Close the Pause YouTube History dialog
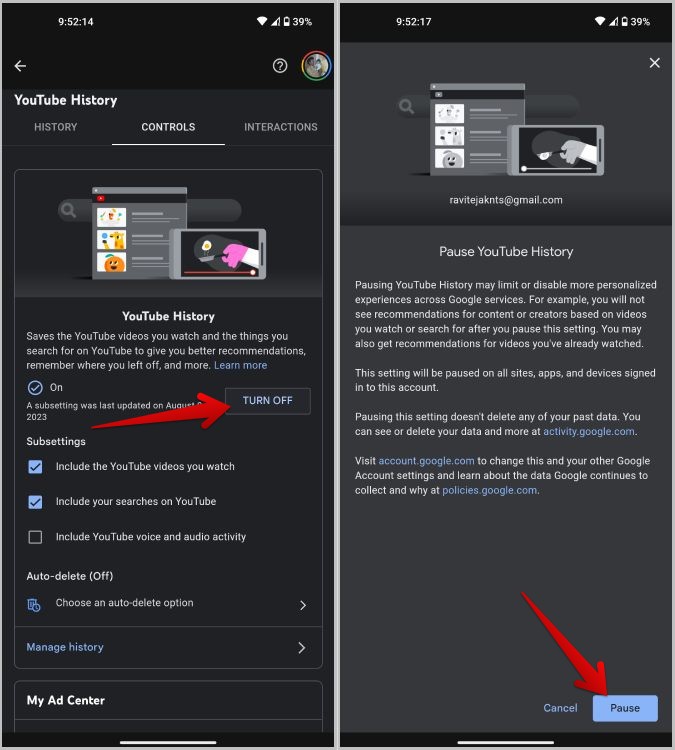The width and height of the screenshot is (675, 750). pos(654,63)
